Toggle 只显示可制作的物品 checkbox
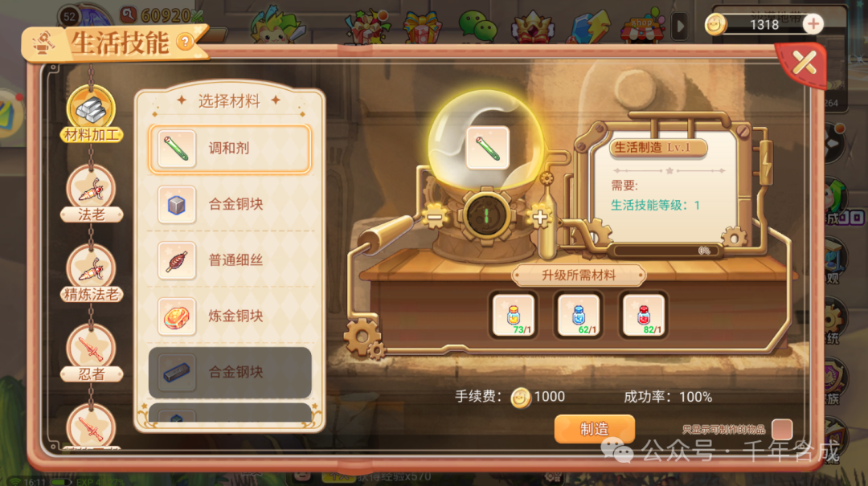This screenshot has width=868, height=486. click(x=782, y=429)
